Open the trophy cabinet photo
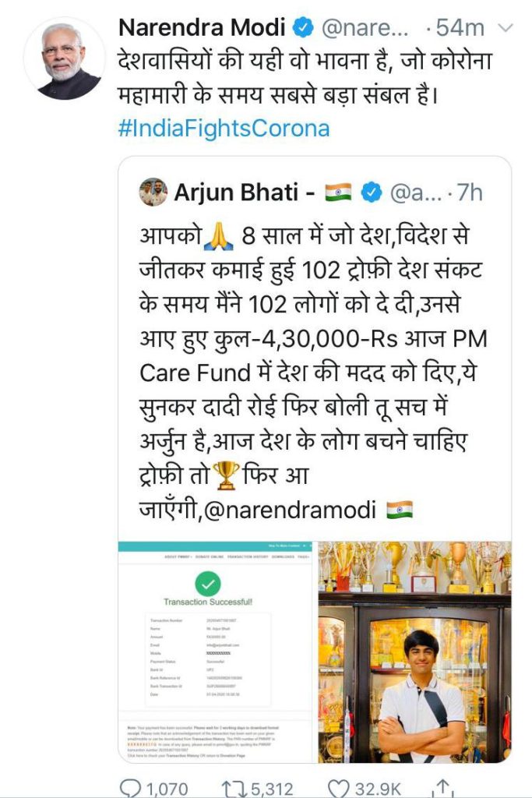This screenshot has width=532, height=798. [414, 651]
